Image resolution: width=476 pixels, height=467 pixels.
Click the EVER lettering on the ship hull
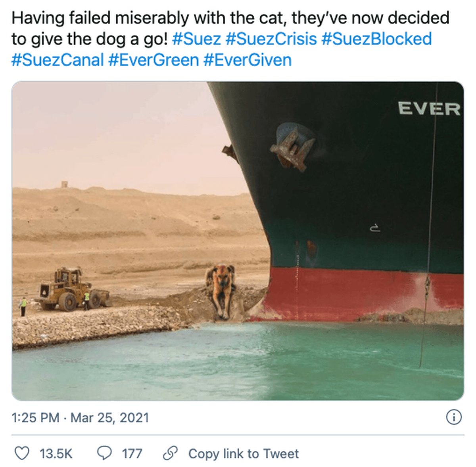429,108
